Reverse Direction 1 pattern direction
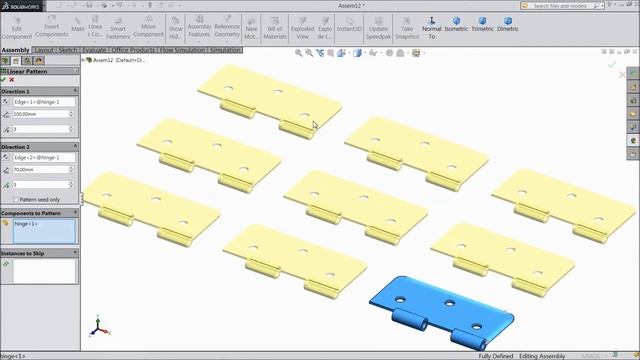This screenshot has height=360, width=640. pos(6,102)
